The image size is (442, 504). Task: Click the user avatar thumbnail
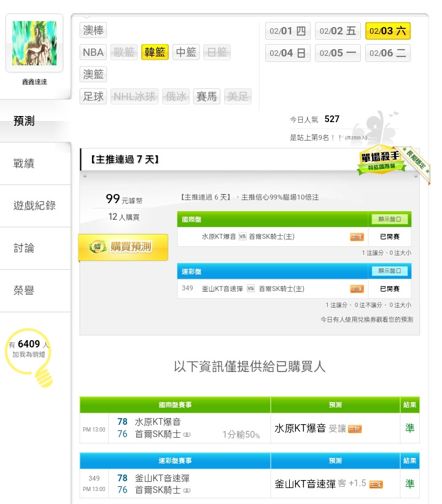34,43
